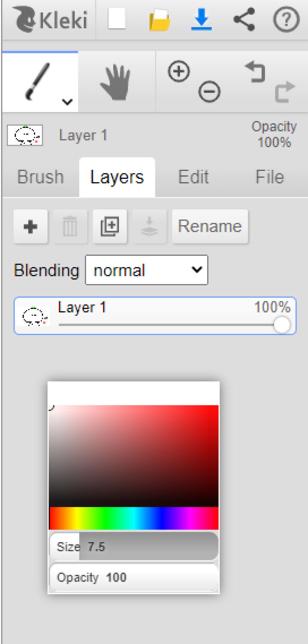Viewport: 308px width, 644px height.
Task: Select the hand pan tool
Action: tap(116, 82)
